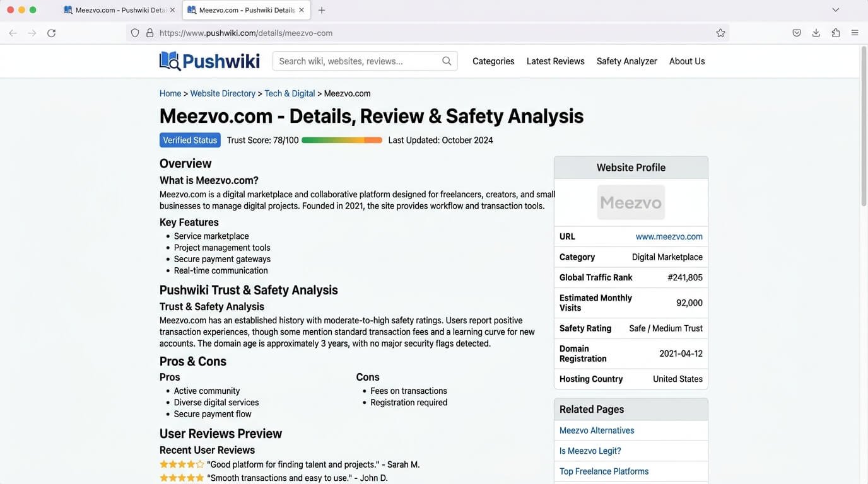Click the browser back arrow
This screenshot has width=868, height=484.
13,33
